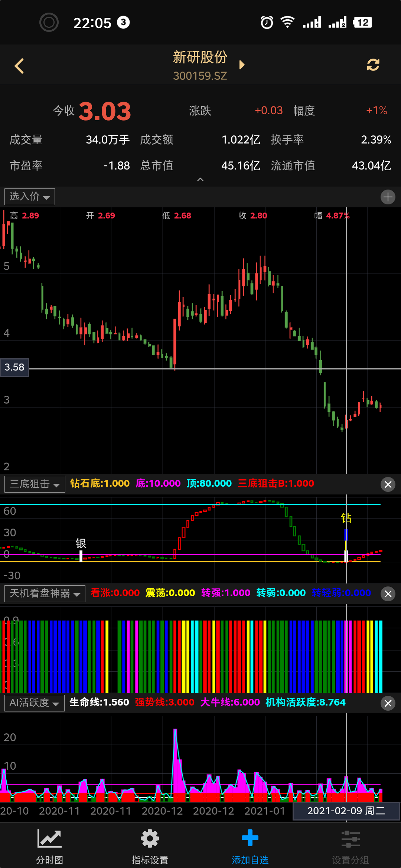Tap the 钻 signal marker
The image size is (401, 868).
pyautogui.click(x=346, y=518)
